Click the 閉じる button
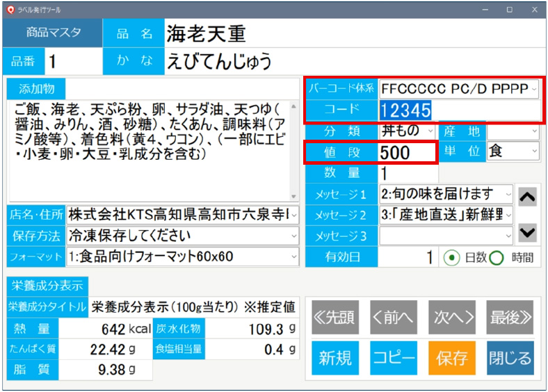This screenshot has height=392, width=548. (x=510, y=358)
